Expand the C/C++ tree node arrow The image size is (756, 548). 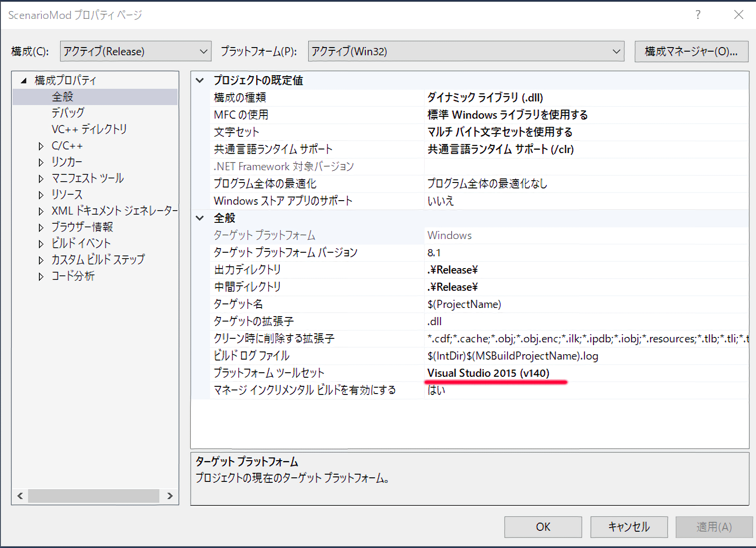[x=41, y=146]
